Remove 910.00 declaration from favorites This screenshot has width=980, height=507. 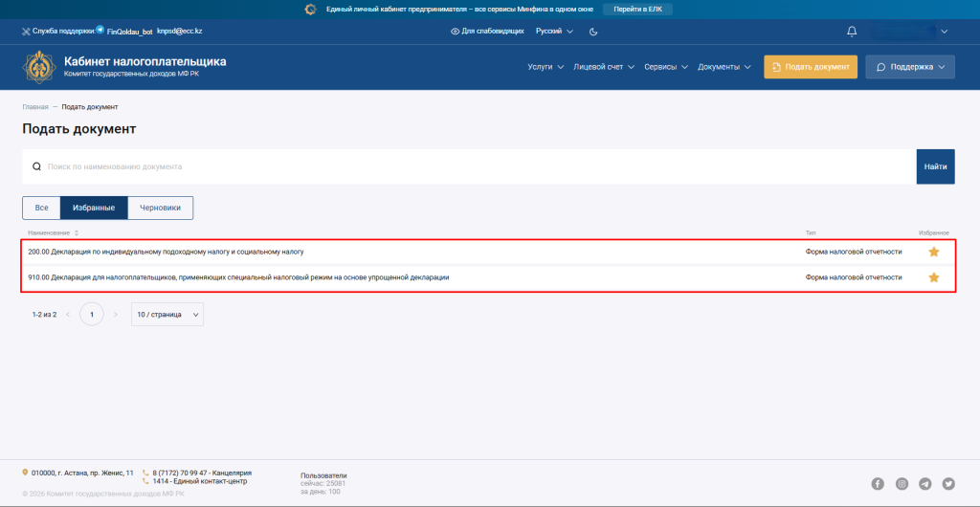[x=934, y=277]
